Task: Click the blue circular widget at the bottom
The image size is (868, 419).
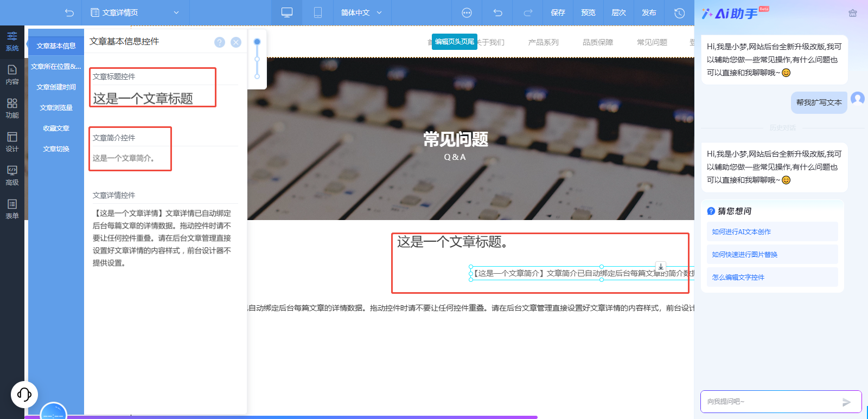Action: [53, 411]
